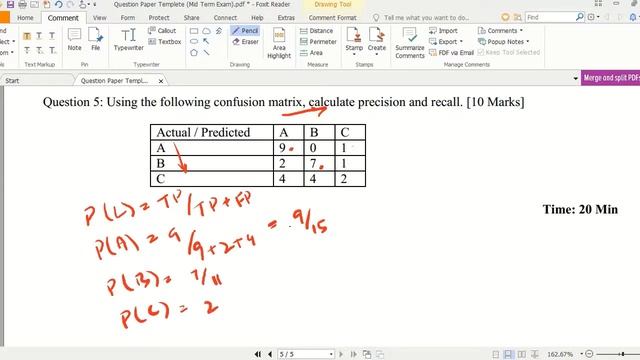Click Import comments

(x=443, y=31)
